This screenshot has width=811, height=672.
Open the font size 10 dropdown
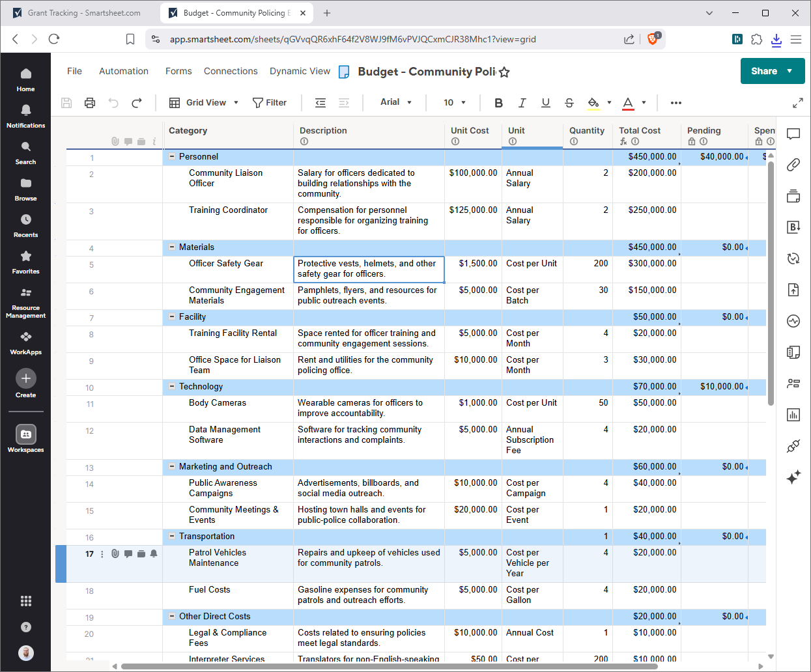[455, 103]
